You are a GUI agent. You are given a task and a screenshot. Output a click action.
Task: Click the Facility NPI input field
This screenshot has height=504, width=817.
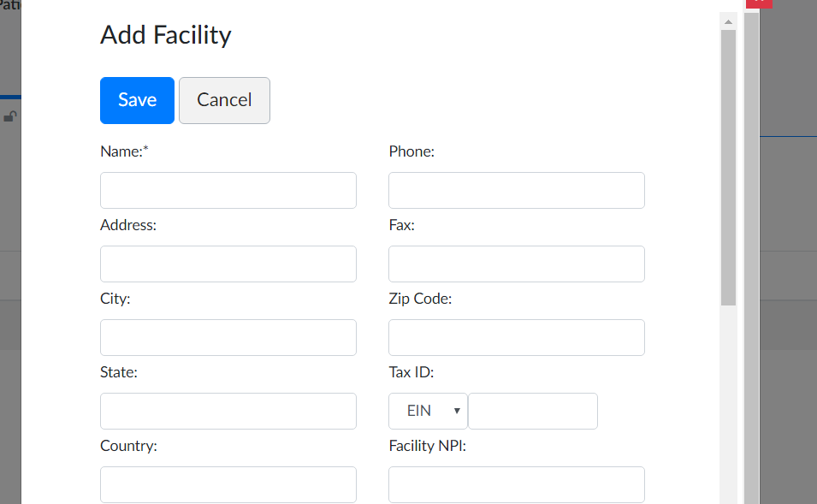pyautogui.click(x=516, y=484)
